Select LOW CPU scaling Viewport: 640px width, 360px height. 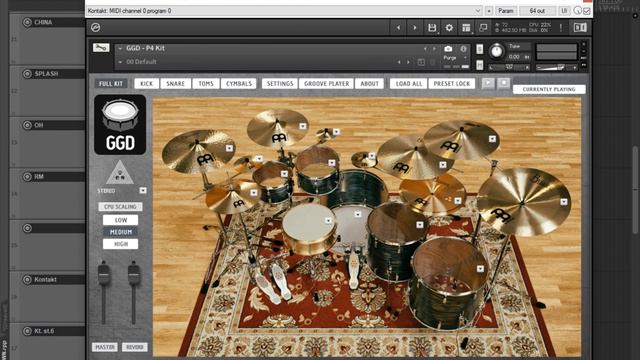tap(120, 220)
